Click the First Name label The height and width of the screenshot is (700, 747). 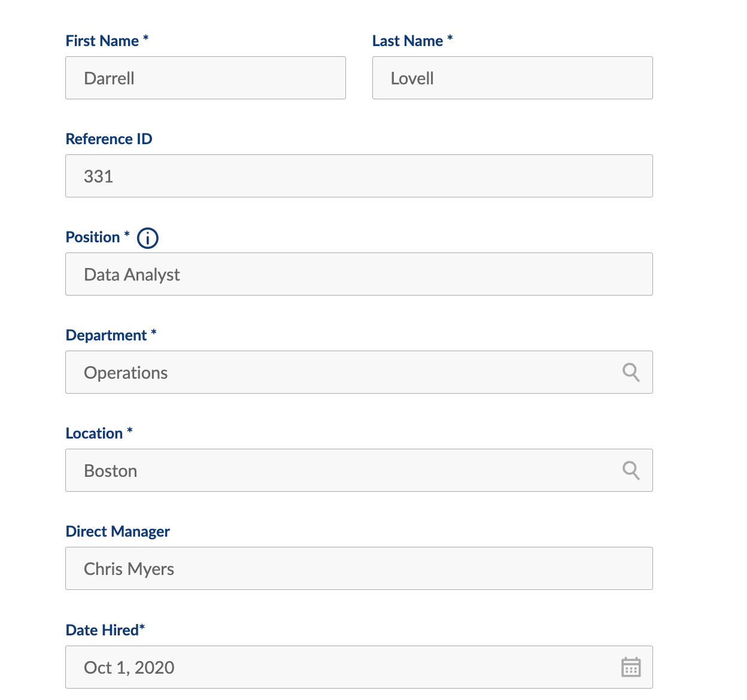102,41
